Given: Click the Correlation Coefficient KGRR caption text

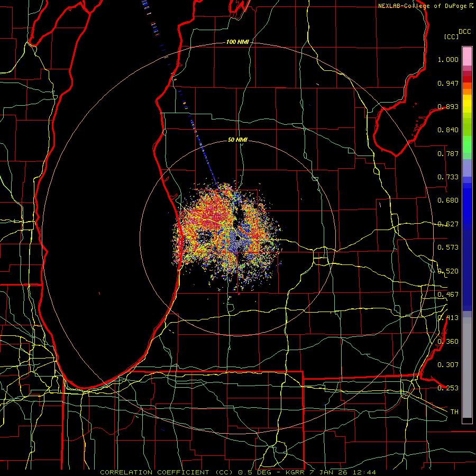Looking at the screenshot, I should (238, 472).
